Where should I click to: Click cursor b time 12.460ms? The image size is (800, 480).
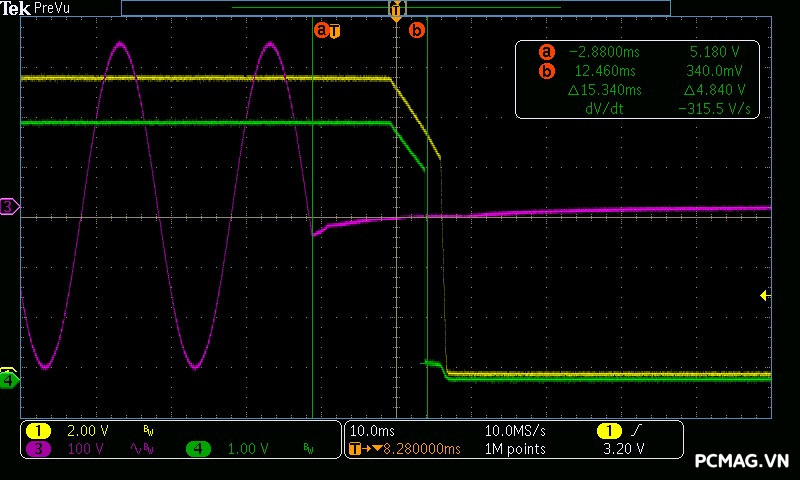(606, 71)
